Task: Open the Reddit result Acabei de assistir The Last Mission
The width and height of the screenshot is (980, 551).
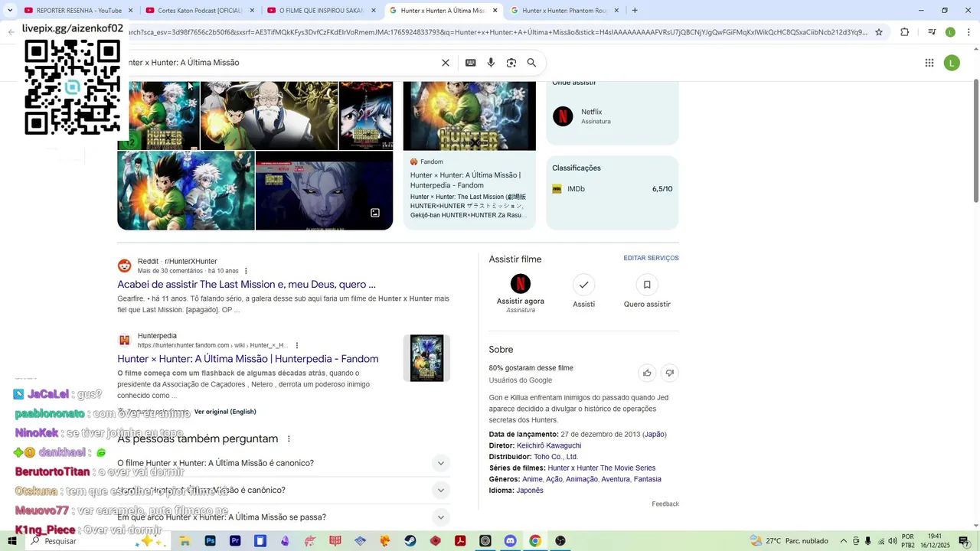Action: click(247, 285)
